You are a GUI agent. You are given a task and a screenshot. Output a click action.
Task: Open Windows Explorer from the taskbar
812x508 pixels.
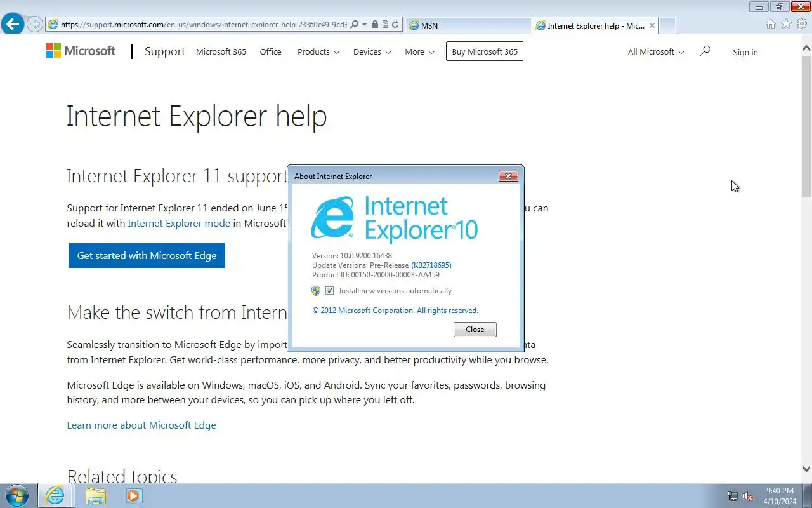[x=96, y=495]
